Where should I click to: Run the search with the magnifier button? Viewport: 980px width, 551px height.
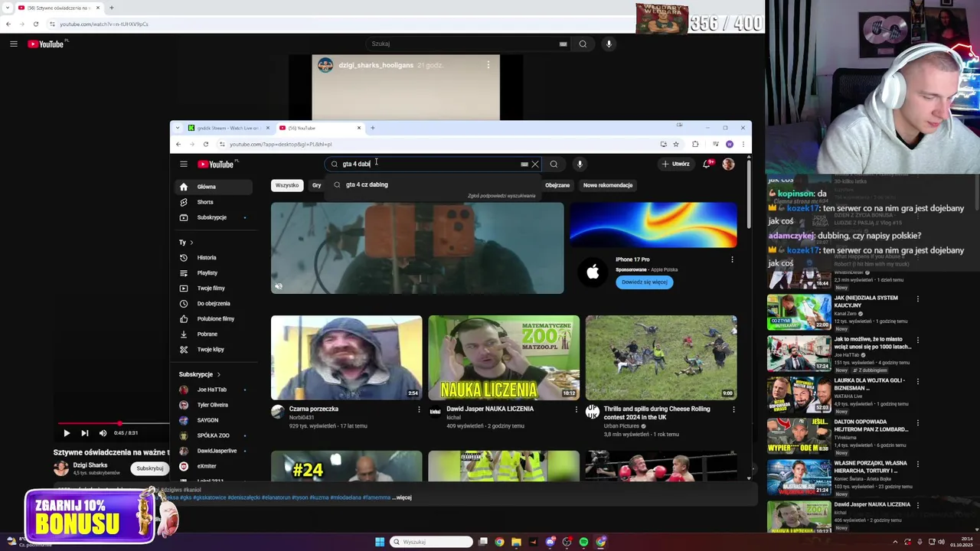pos(554,164)
